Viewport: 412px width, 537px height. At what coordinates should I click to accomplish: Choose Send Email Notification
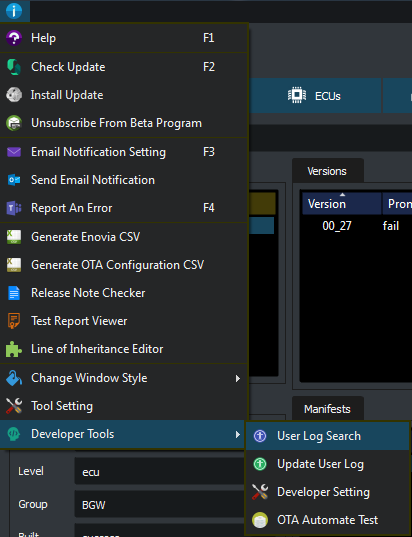(124, 180)
